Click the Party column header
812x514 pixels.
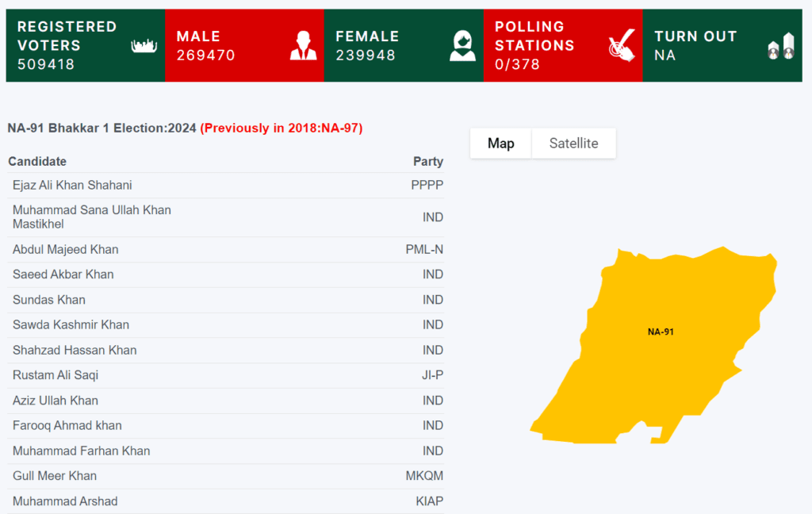428,161
